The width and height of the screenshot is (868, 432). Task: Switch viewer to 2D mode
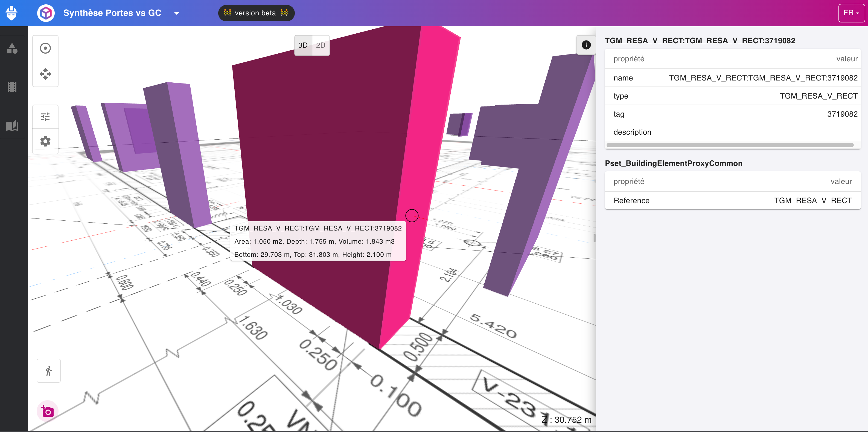click(321, 45)
